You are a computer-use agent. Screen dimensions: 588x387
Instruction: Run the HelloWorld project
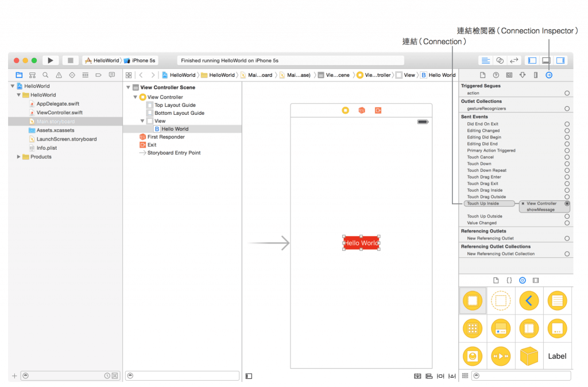tap(49, 60)
